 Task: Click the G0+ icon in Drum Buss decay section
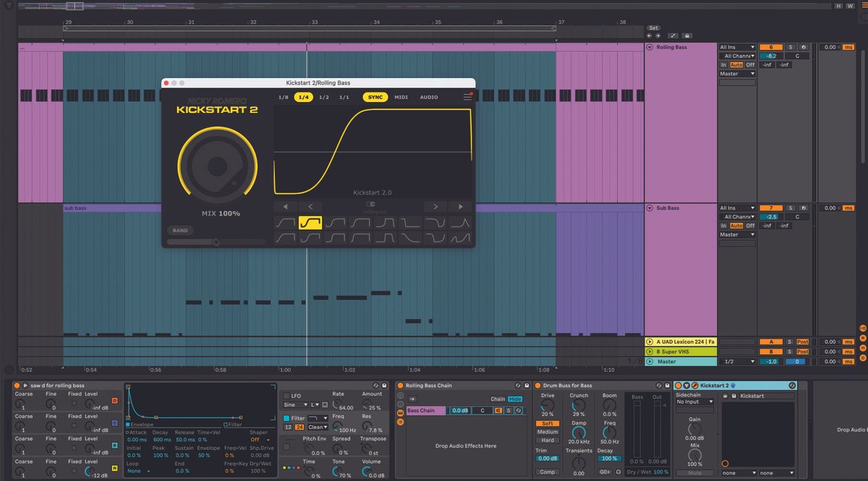click(605, 472)
